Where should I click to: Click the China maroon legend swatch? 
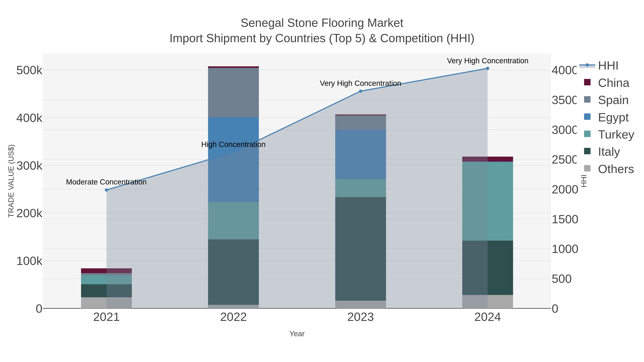[587, 82]
